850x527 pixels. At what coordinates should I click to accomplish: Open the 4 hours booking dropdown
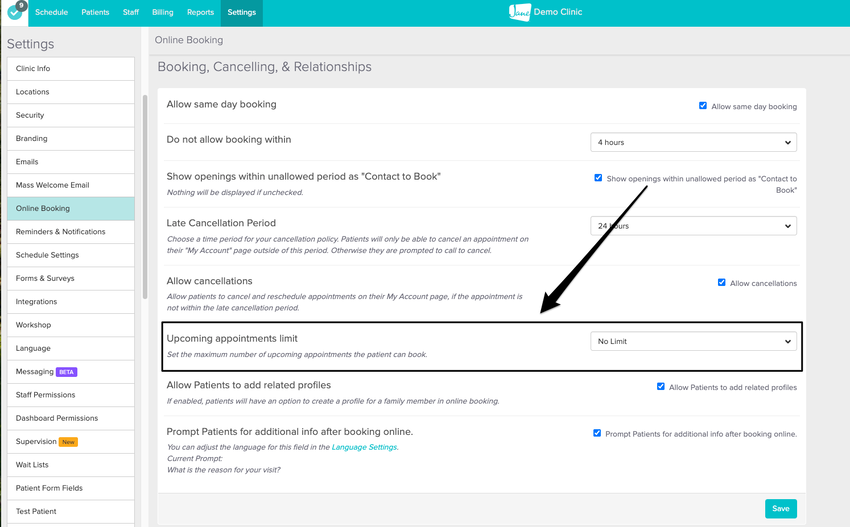[x=693, y=142]
